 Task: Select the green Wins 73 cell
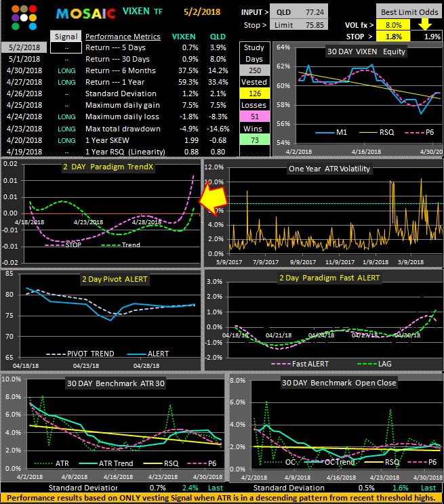255,140
